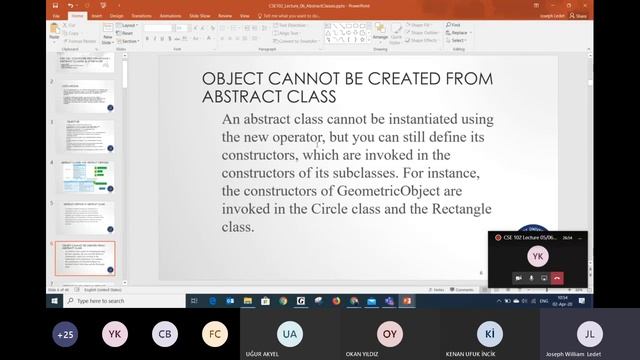Select slide 2 thumbnail

coord(85,96)
